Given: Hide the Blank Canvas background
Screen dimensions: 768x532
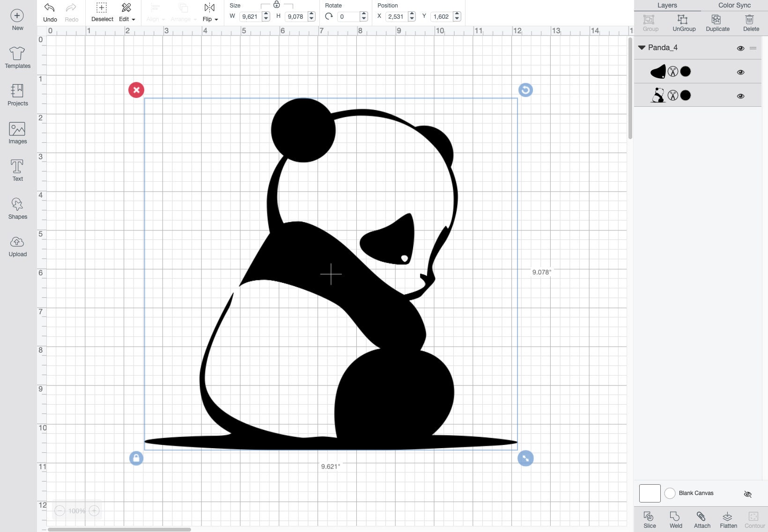Looking at the screenshot, I should click(748, 494).
